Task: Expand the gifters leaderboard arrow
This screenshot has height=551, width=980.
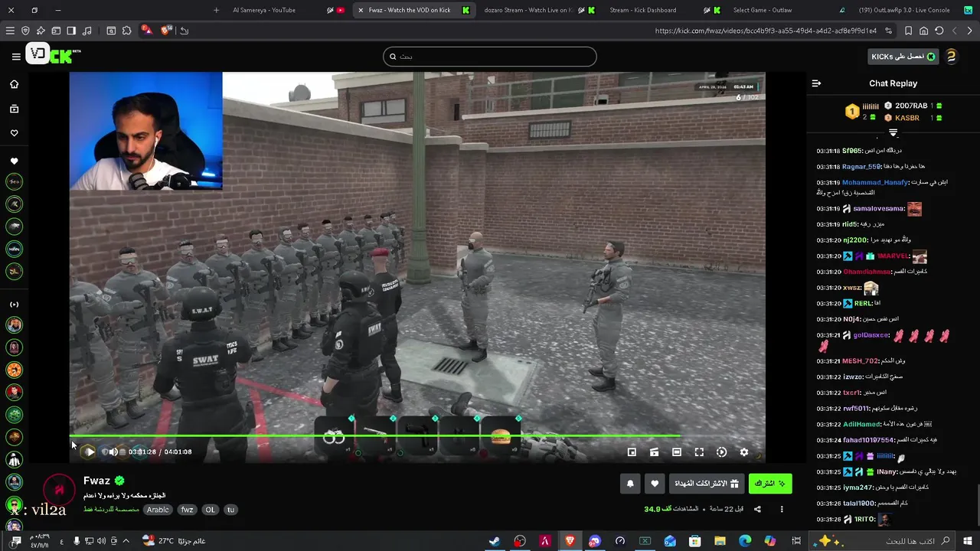Action: pos(893,132)
